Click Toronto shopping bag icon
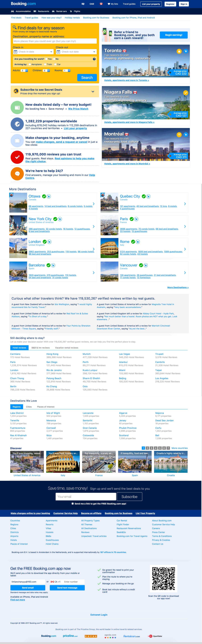This screenshot has height=644, width=202. point(179,51)
